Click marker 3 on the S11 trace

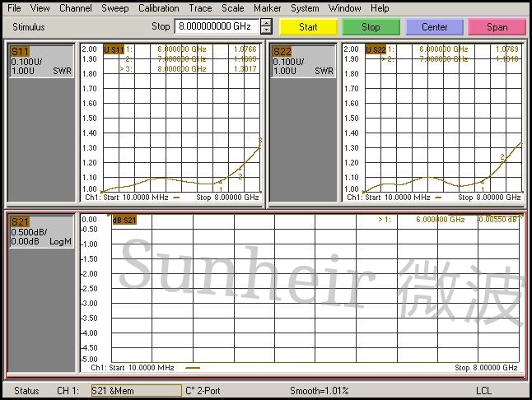coord(260,143)
